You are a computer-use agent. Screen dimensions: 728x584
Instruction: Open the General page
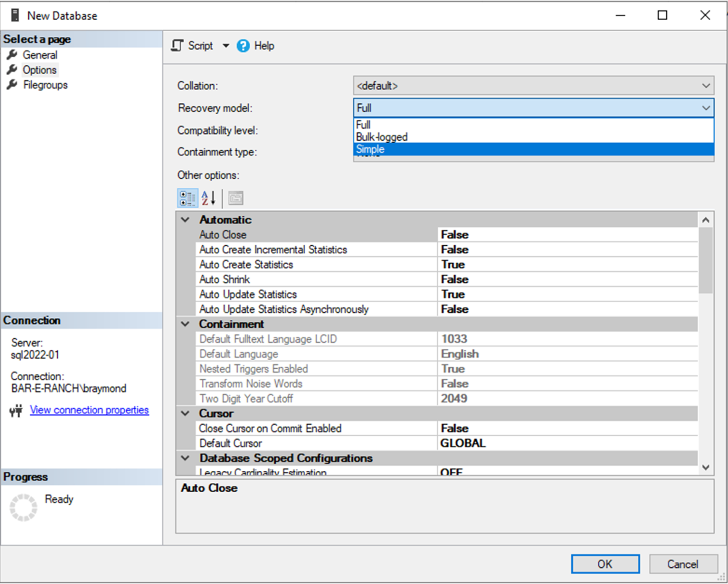point(40,55)
